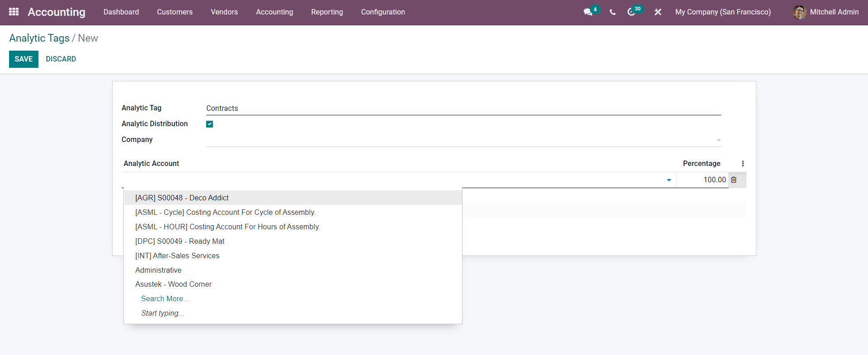Open the apps grid menu icon
Image resolution: width=868 pixels, height=355 pixels.
click(x=14, y=12)
